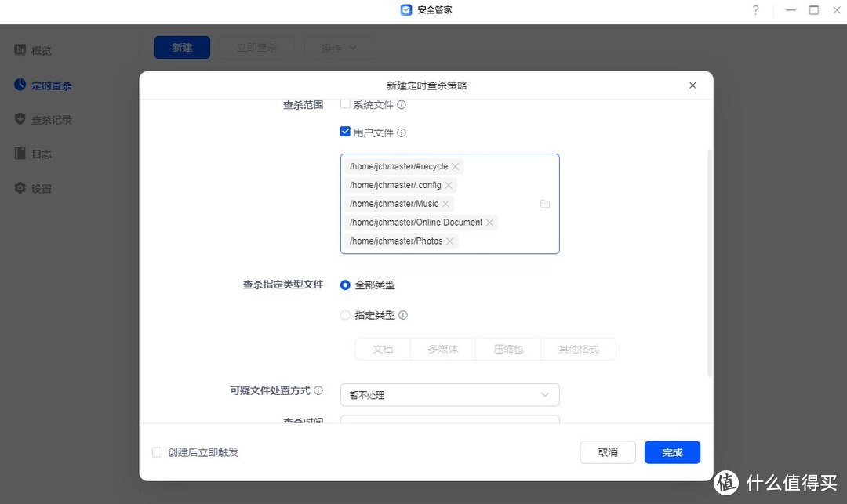Click the folder browse icon in path field
The image size is (847, 504).
pos(545,203)
